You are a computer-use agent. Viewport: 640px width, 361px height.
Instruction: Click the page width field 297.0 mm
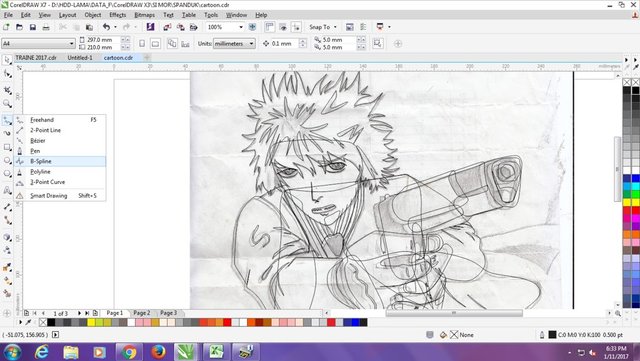pyautogui.click(x=103, y=40)
